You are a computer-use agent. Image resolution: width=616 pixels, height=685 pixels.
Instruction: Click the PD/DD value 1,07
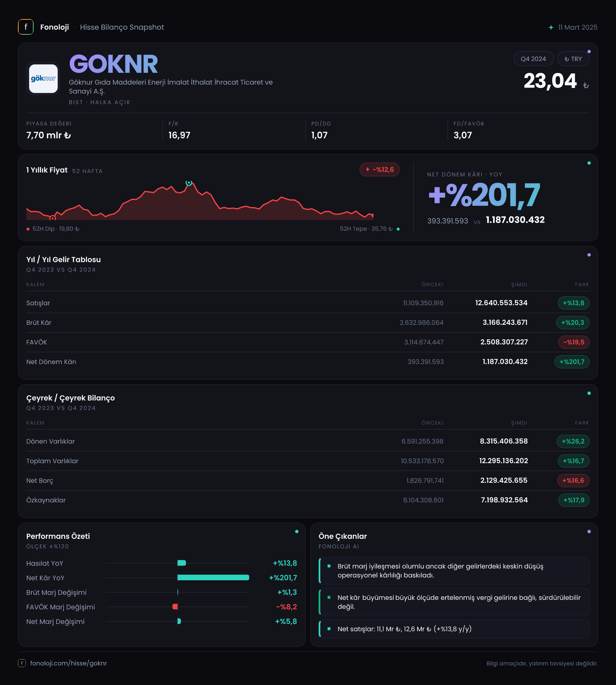(x=319, y=135)
